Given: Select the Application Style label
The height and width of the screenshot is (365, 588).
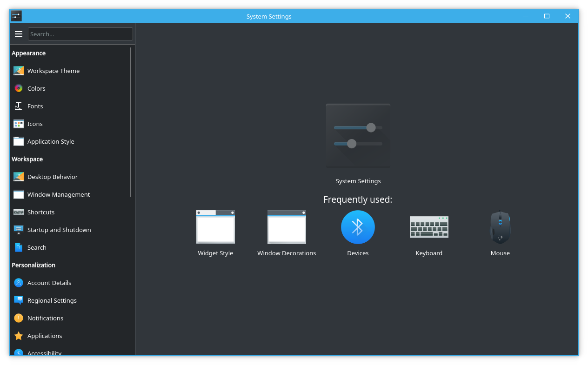Looking at the screenshot, I should click(x=51, y=141).
